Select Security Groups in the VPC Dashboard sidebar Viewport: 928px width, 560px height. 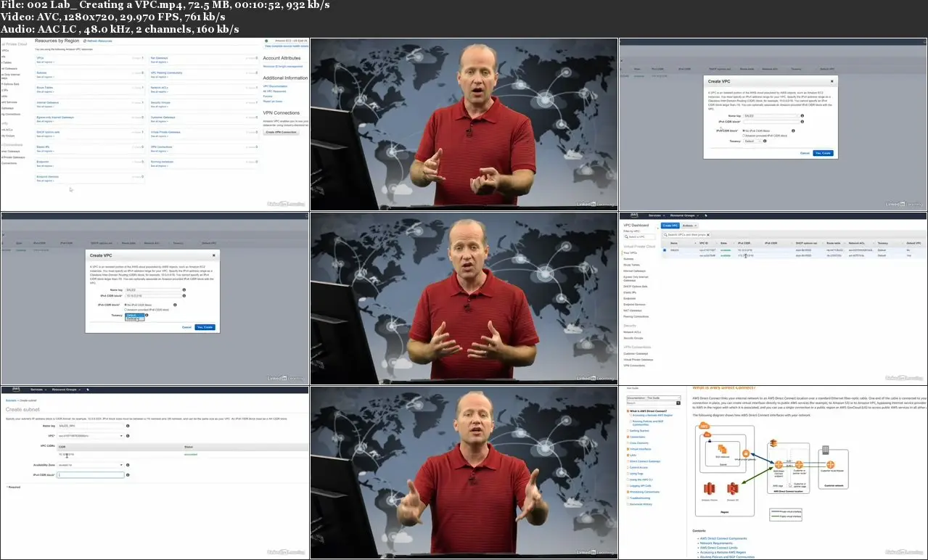click(x=633, y=337)
